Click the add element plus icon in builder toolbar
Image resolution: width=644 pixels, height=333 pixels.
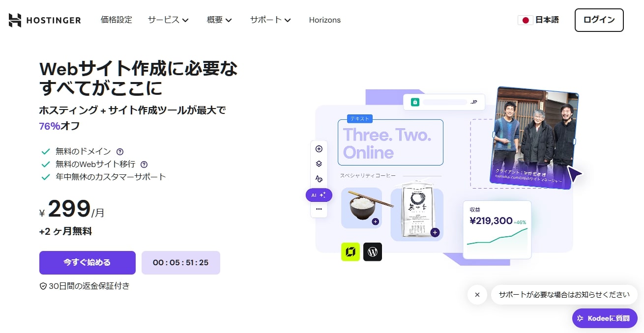pos(319,149)
